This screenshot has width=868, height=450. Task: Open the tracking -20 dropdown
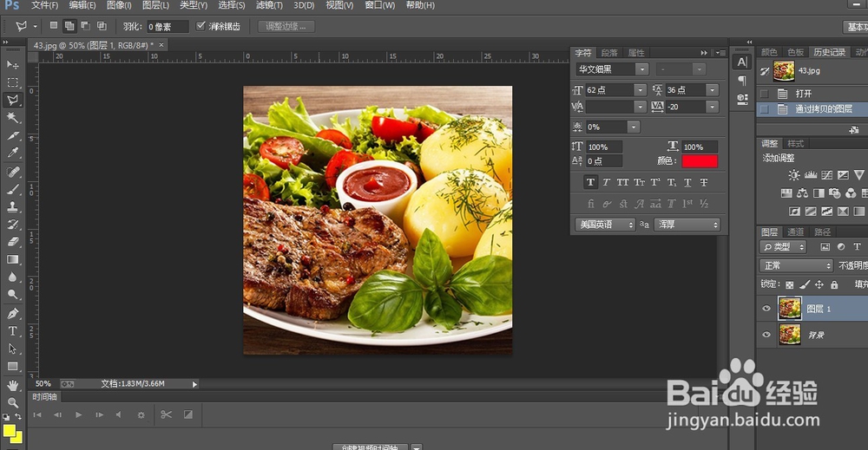coord(713,107)
